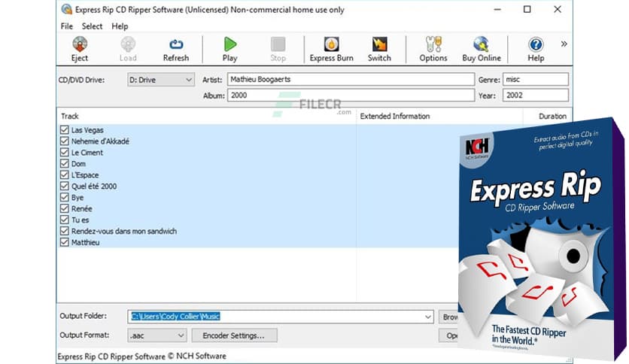629x364 pixels.
Task: Select the Quel été 2000 track name
Action: (94, 186)
